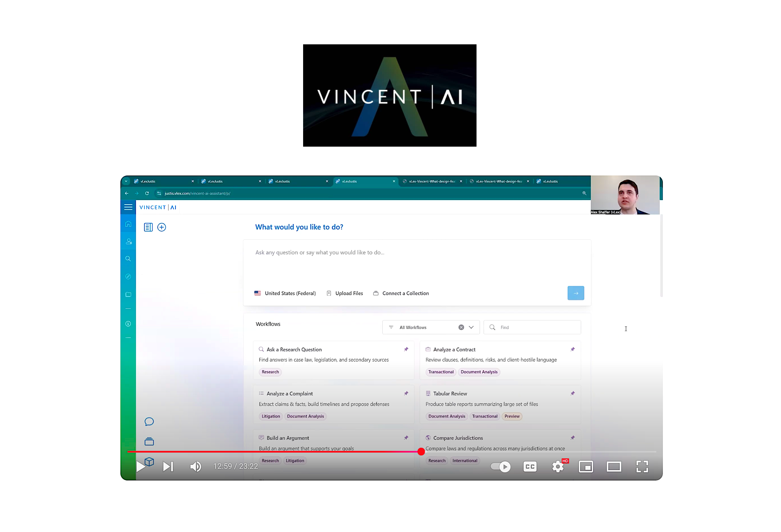
Task: Click the Vincent AI logo header
Action: coord(158,208)
